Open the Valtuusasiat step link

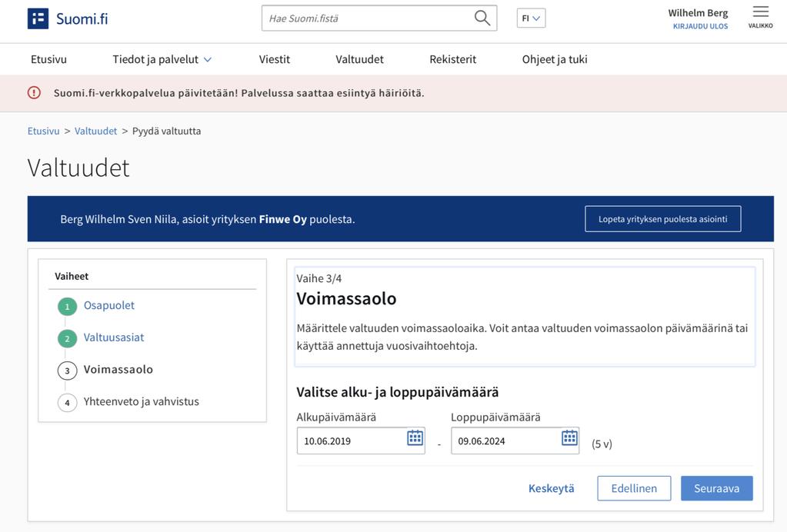coord(113,337)
